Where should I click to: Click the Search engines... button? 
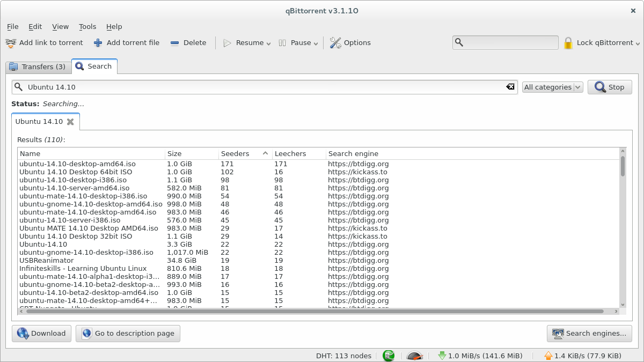tap(589, 333)
